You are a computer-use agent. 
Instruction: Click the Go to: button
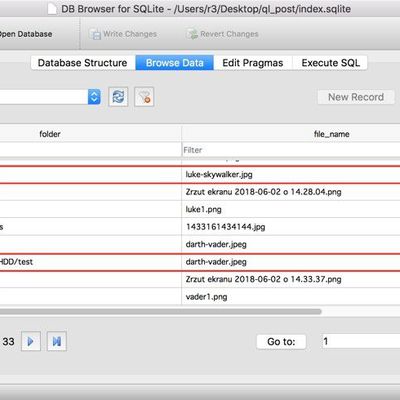point(281,341)
